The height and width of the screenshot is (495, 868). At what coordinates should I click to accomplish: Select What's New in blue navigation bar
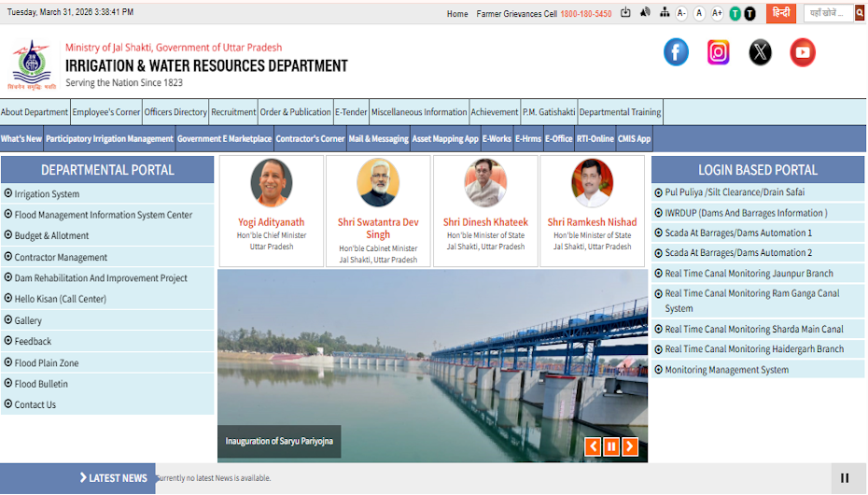coord(21,138)
